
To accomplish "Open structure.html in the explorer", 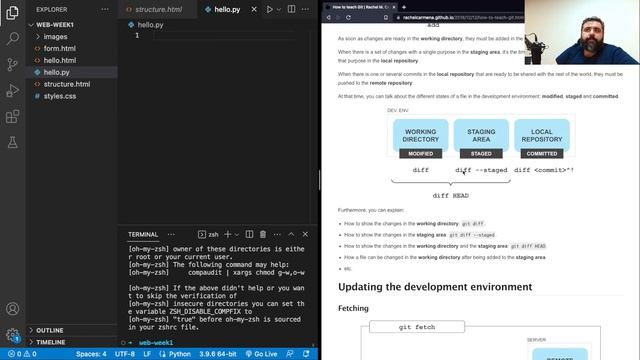I will point(67,84).
